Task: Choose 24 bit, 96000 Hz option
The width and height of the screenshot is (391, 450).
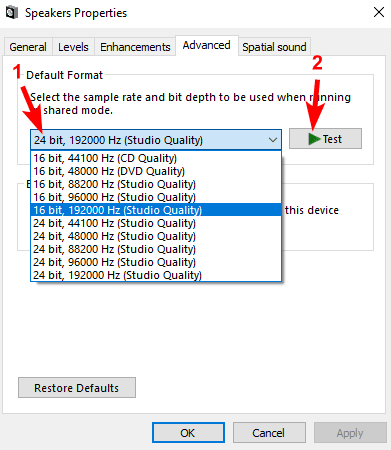Action: point(156,262)
